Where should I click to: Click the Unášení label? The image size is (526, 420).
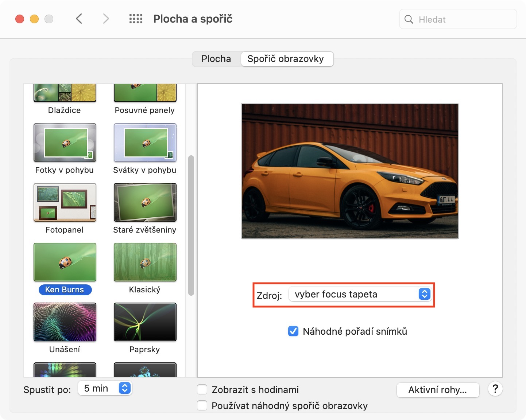[65, 349]
